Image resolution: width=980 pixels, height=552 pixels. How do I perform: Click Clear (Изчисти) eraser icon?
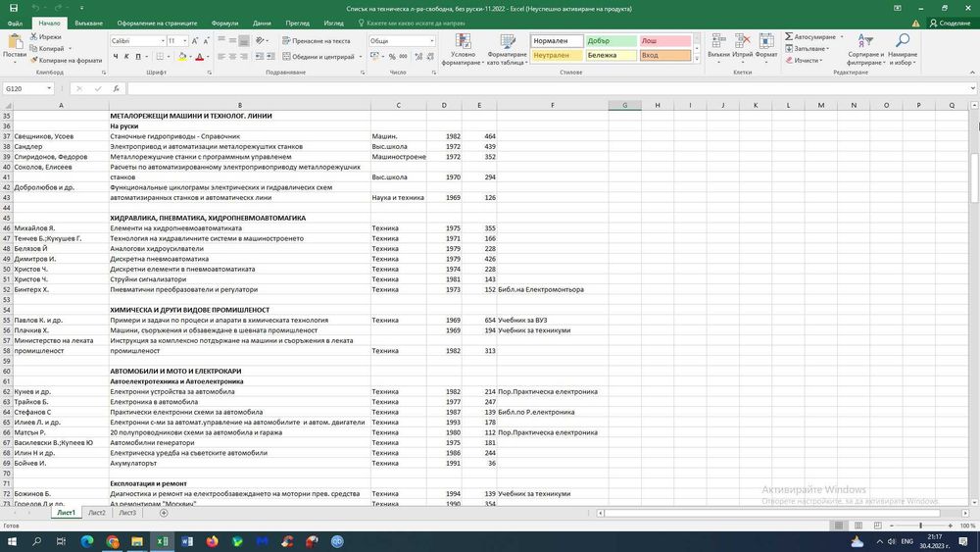pos(789,61)
